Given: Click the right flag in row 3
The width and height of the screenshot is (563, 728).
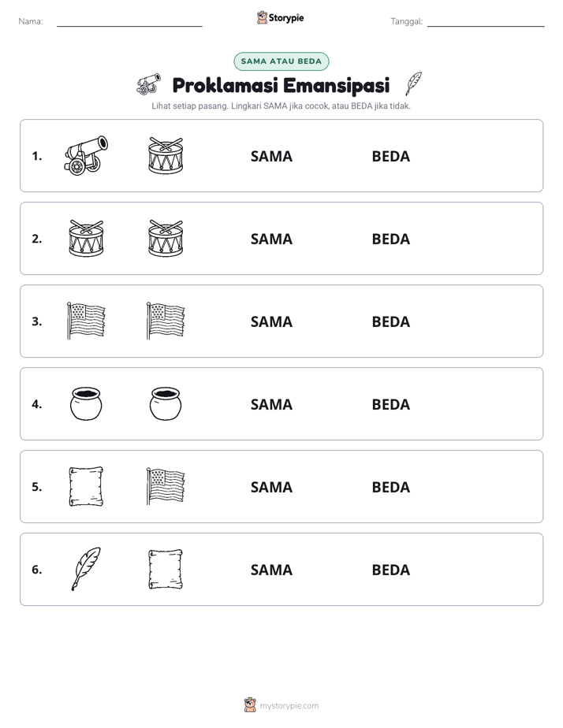Looking at the screenshot, I should pyautogui.click(x=166, y=321).
